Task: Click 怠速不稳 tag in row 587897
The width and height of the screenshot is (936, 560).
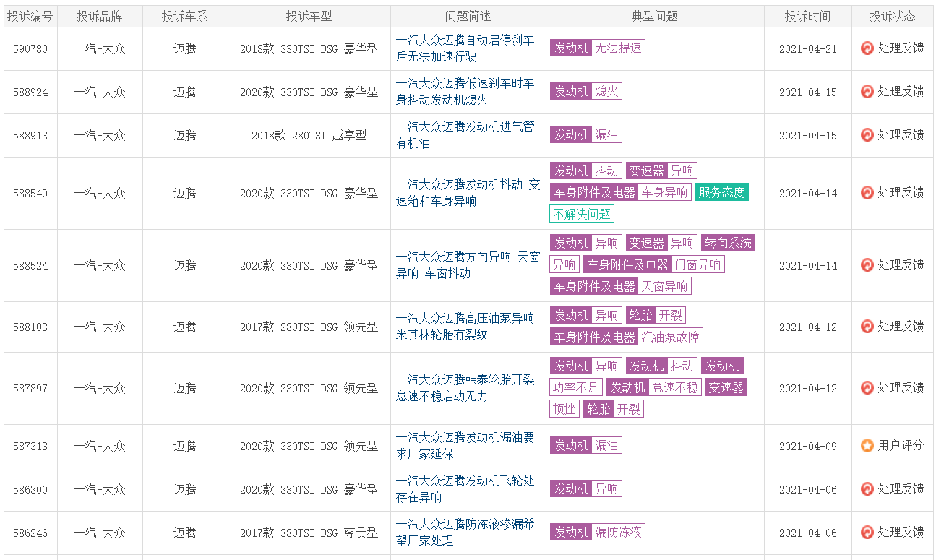Action: 675,387
